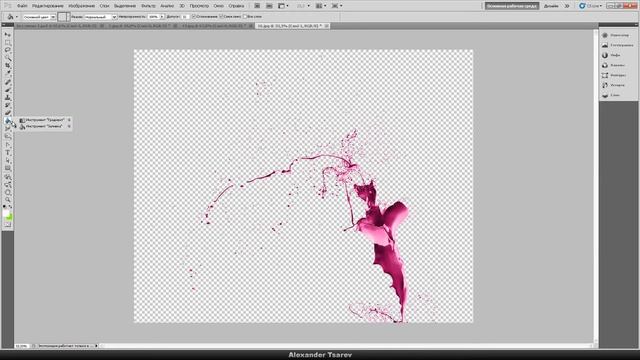Open the Окно menu

[x=218, y=6]
